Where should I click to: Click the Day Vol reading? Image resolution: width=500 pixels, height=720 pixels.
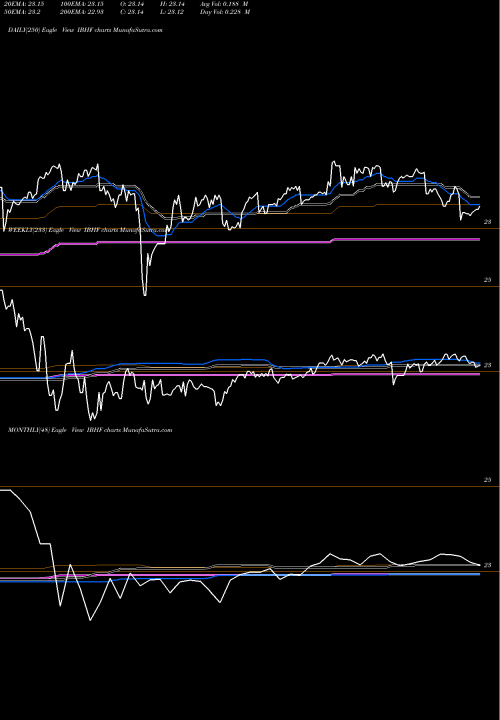point(225,12)
